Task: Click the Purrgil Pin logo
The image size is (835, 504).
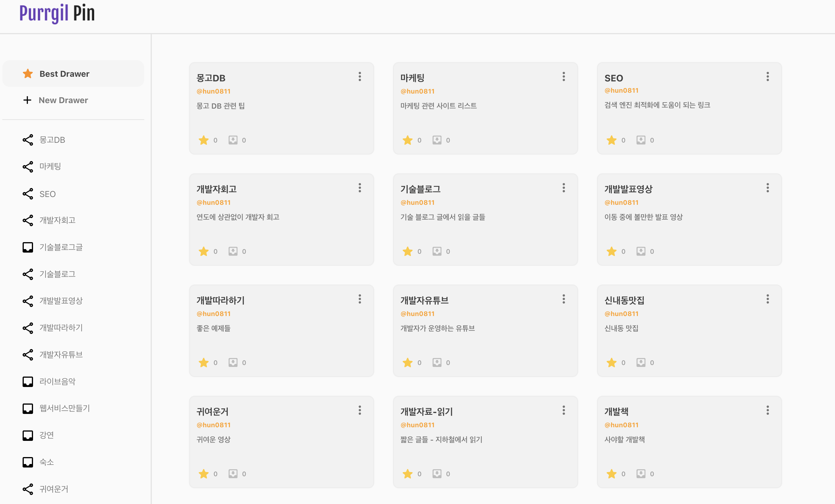Action: click(57, 14)
